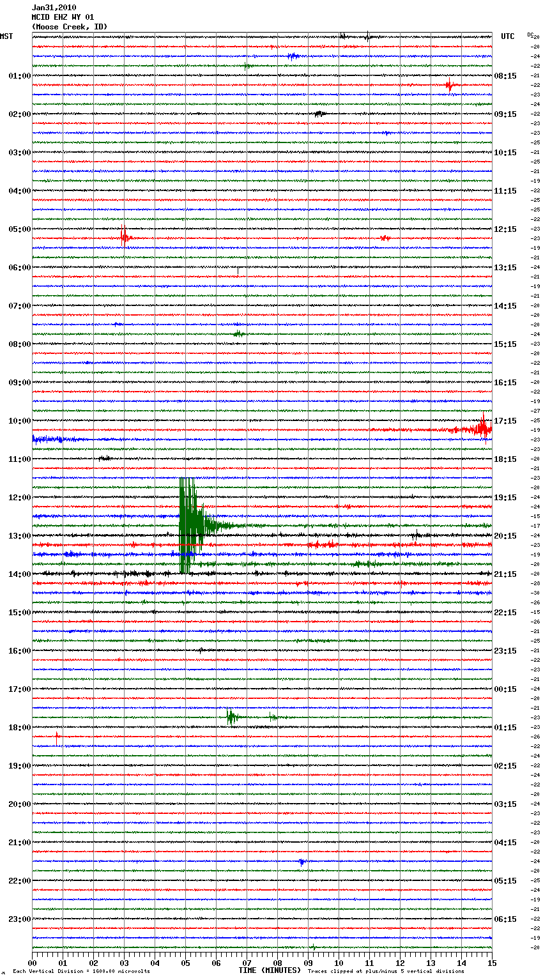Select the 03:00 MST time label
This screenshot has height=980, width=543.
click(20, 153)
